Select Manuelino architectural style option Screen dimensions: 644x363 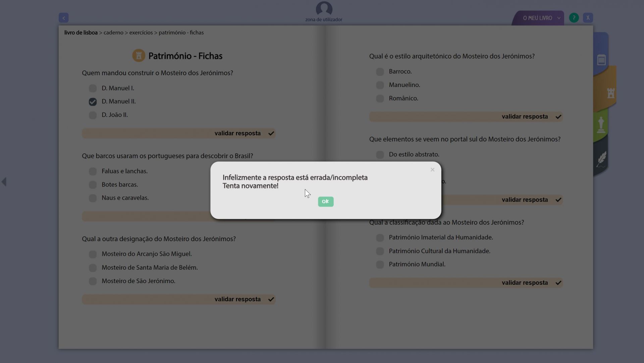[380, 85]
